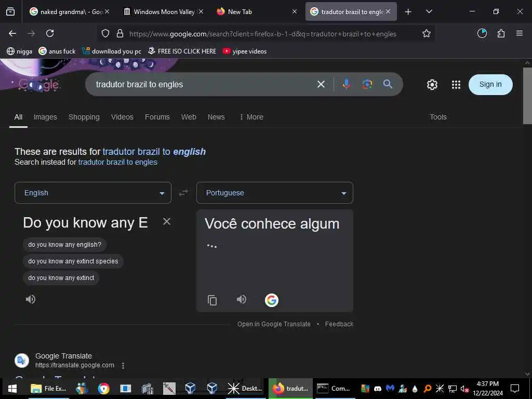This screenshot has height=399, width=532.
Task: Choose suggestion 'do you know any extinct'
Action: (61, 278)
